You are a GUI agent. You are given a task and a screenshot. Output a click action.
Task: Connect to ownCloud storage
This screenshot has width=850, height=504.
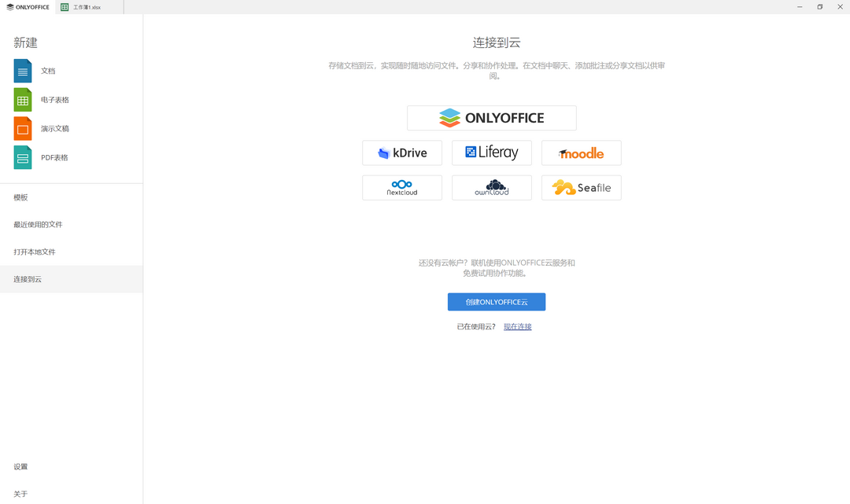(x=491, y=187)
